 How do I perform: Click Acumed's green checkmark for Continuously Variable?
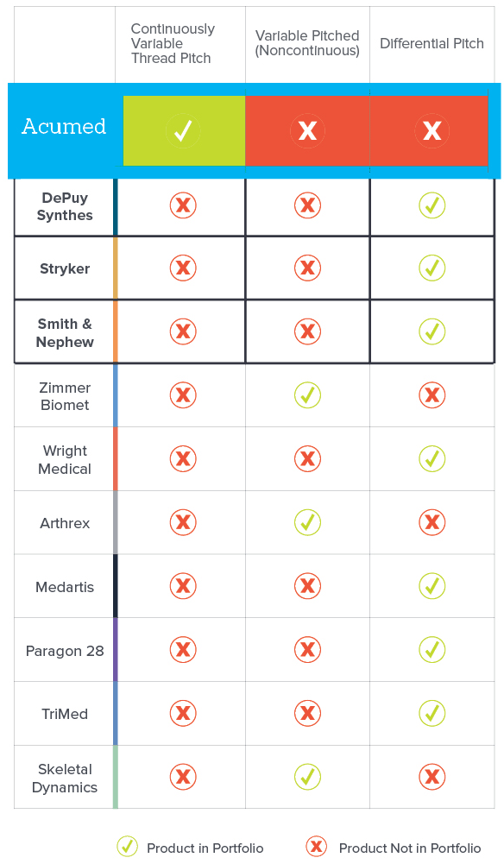pyautogui.click(x=183, y=131)
